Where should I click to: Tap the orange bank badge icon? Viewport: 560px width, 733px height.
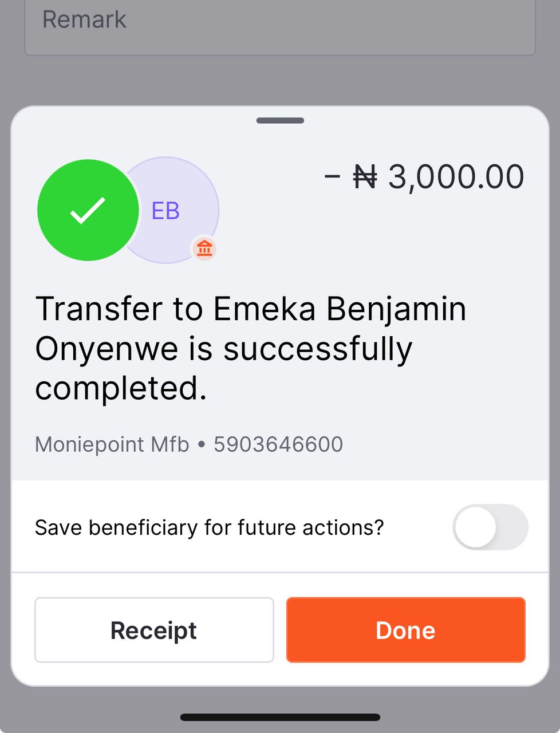tap(204, 249)
